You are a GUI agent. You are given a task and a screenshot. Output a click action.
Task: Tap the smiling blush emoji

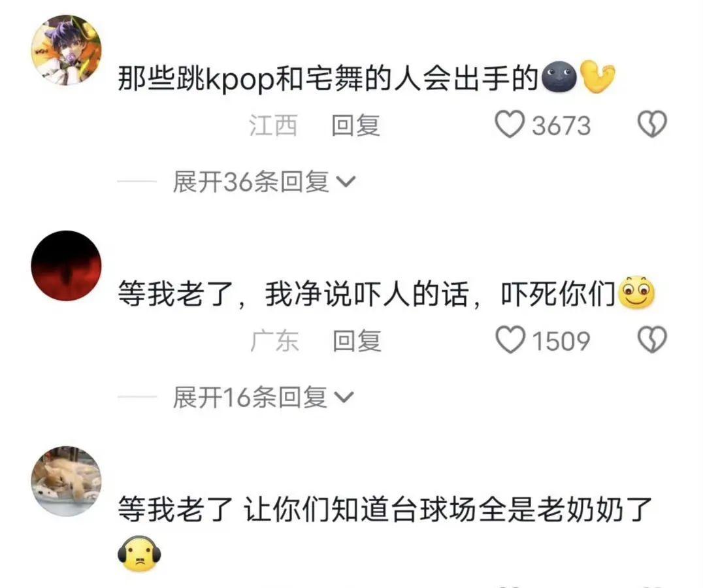pyautogui.click(x=636, y=292)
